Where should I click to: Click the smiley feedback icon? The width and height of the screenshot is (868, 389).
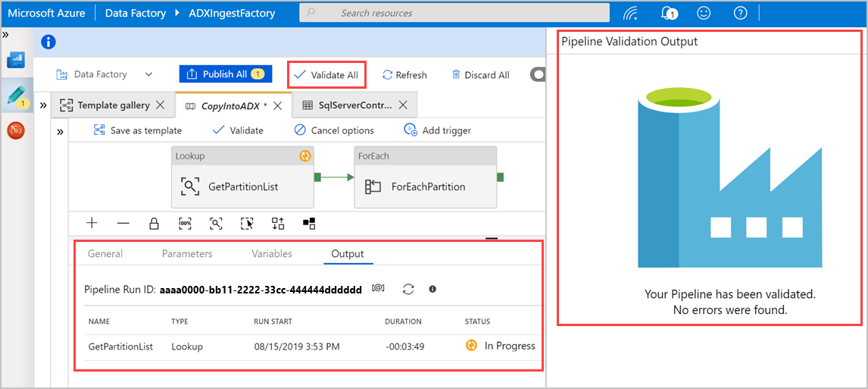[704, 13]
